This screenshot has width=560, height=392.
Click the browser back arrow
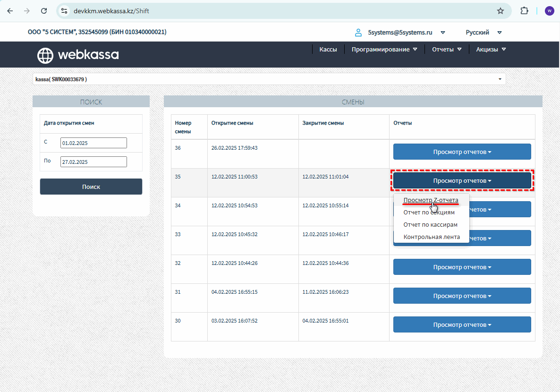pos(10,11)
